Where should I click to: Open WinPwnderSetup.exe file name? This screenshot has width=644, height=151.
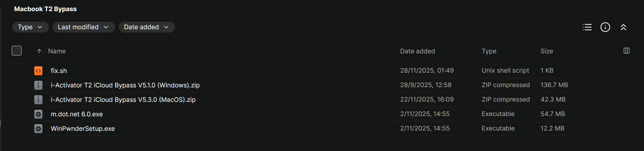point(83,128)
